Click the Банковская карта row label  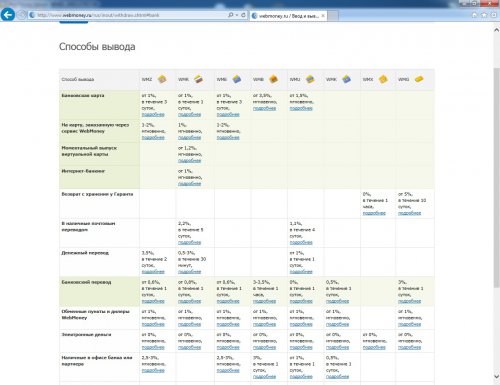pyautogui.click(x=83, y=96)
